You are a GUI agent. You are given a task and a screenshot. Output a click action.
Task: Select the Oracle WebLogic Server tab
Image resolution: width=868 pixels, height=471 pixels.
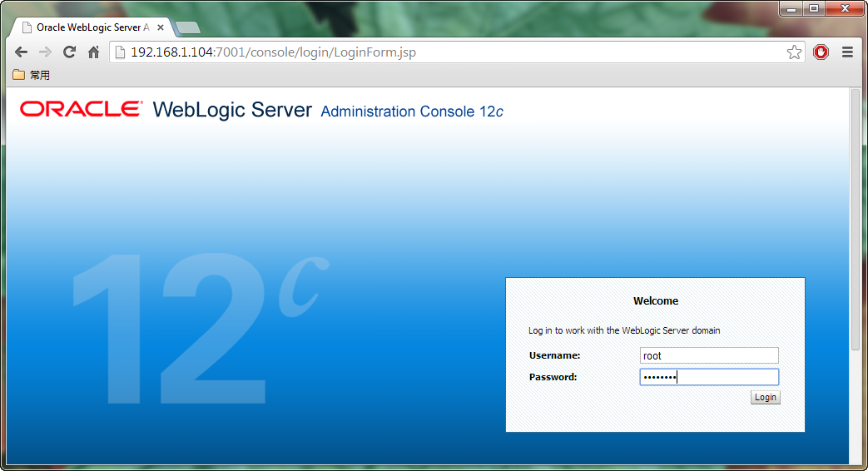point(93,27)
